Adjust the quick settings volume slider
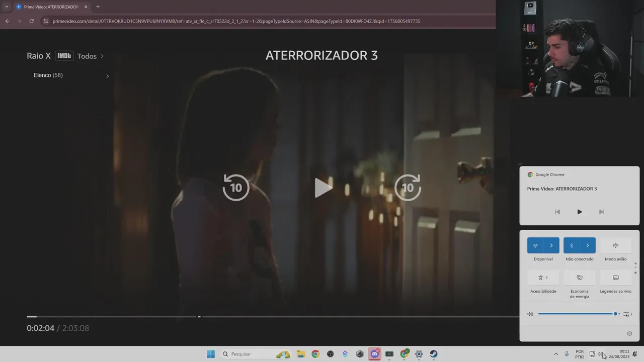 [578, 314]
